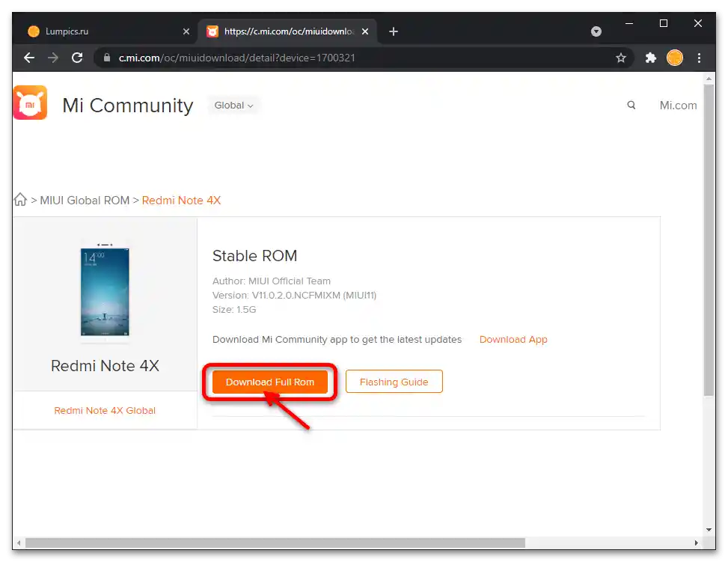This screenshot has width=728, height=562.
Task: Open the Chrome three-dot menu
Action: click(x=699, y=58)
